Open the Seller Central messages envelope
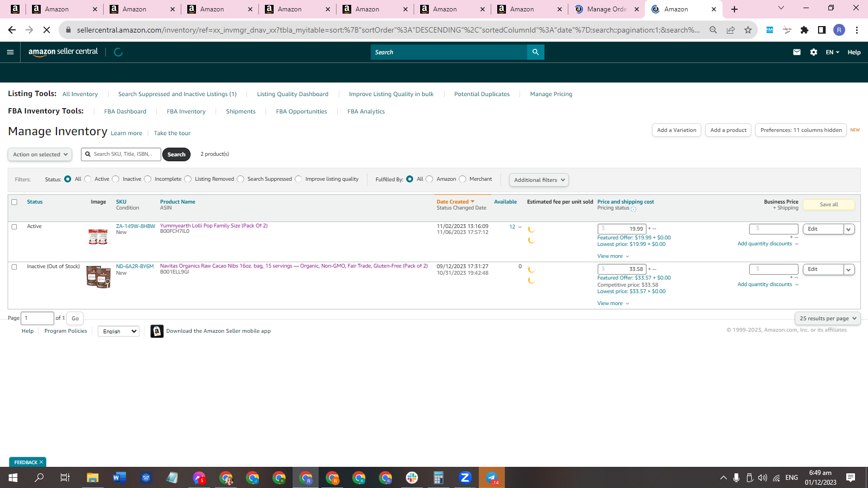868x488 pixels. 797,52
